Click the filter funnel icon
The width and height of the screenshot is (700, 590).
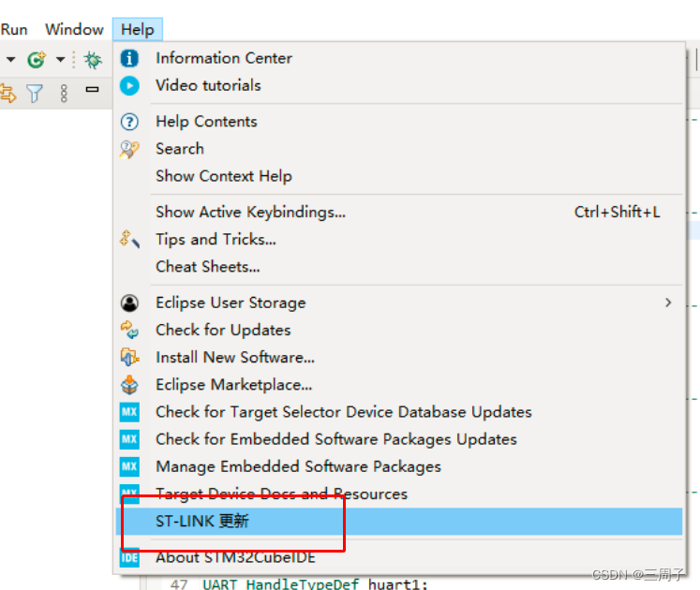click(35, 94)
